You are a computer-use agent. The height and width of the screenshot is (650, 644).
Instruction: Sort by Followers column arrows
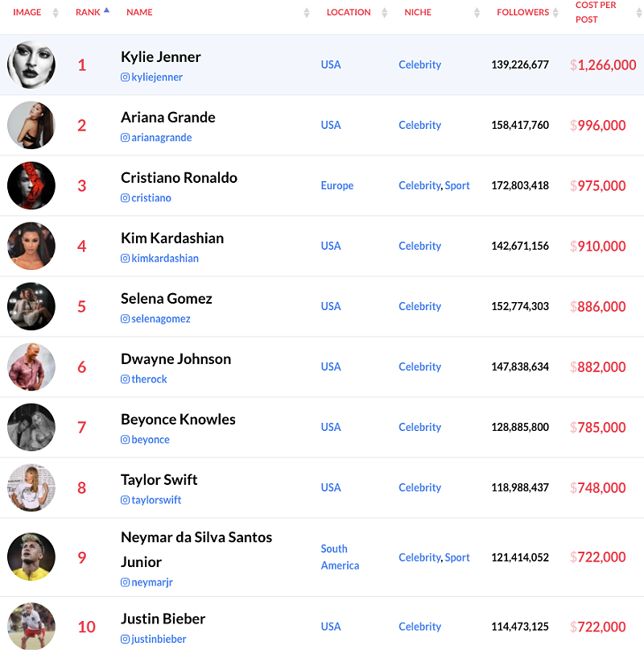tap(555, 13)
